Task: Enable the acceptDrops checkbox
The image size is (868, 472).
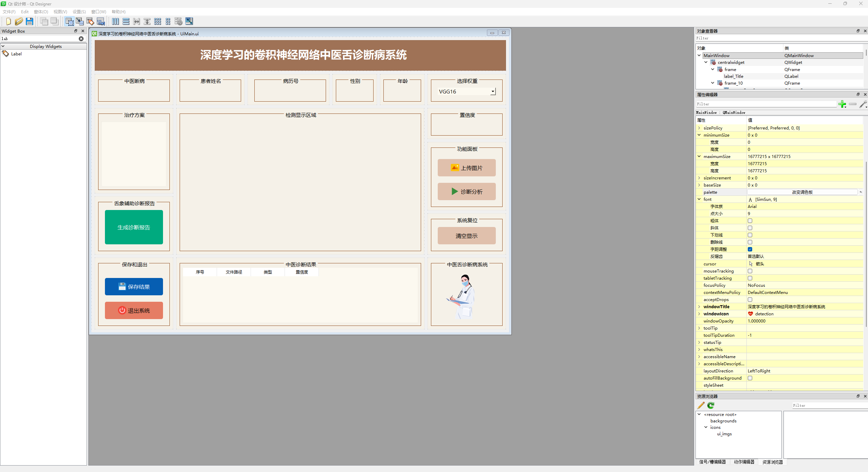Action: coord(750,300)
